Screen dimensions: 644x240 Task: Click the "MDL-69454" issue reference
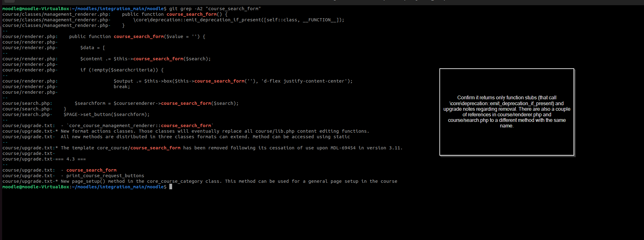tap(343, 148)
